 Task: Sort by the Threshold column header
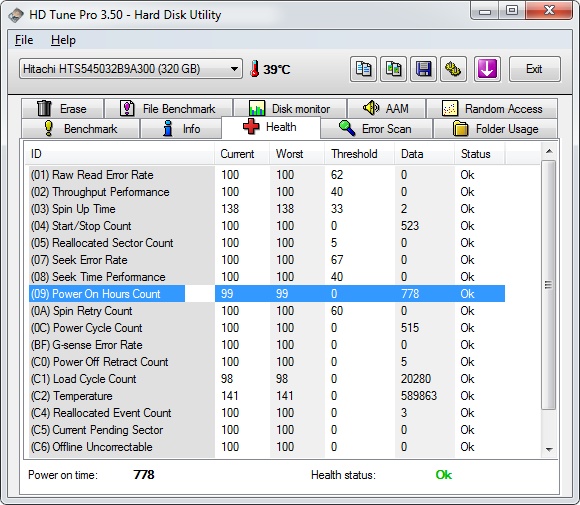[354, 154]
